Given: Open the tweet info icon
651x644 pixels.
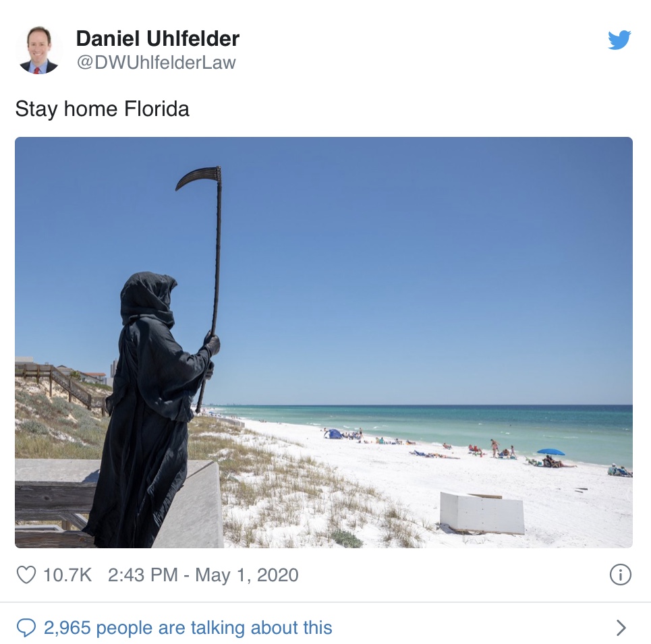Looking at the screenshot, I should pos(620,575).
